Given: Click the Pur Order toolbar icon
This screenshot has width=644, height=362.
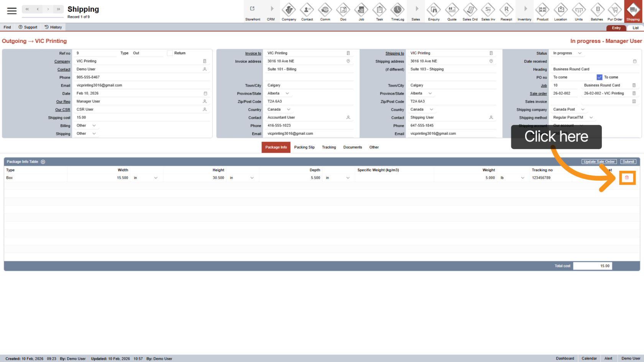Looking at the screenshot, I should point(615,11).
